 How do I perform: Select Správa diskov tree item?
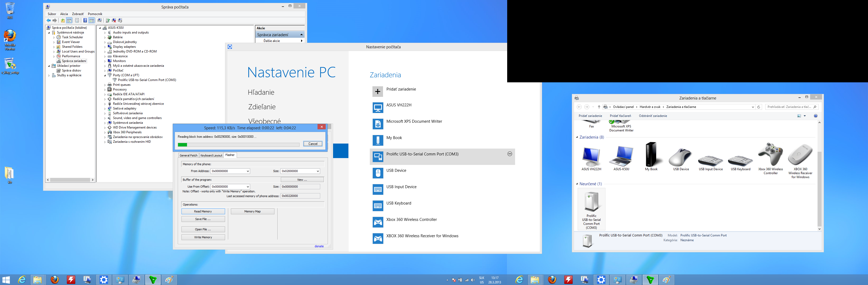click(x=71, y=70)
